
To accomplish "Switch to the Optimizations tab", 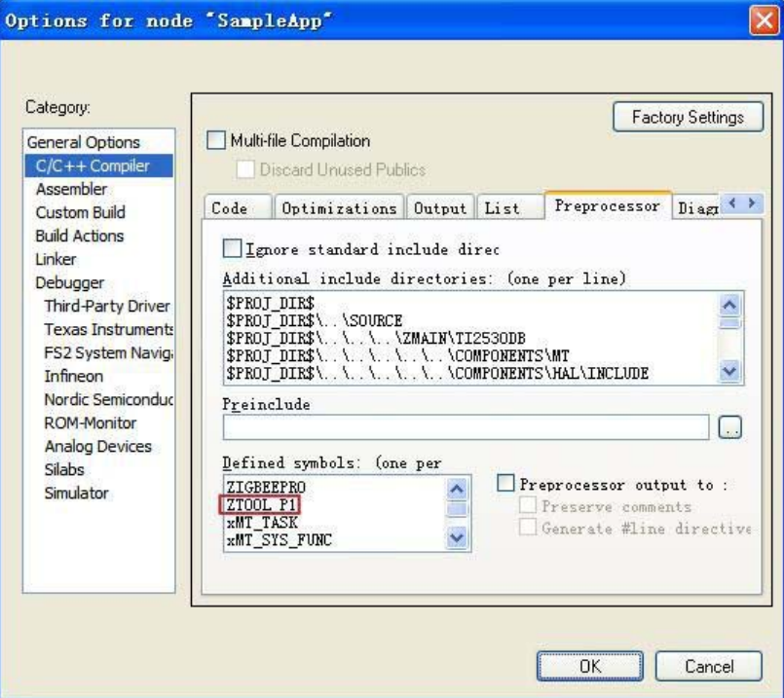I will click(339, 208).
